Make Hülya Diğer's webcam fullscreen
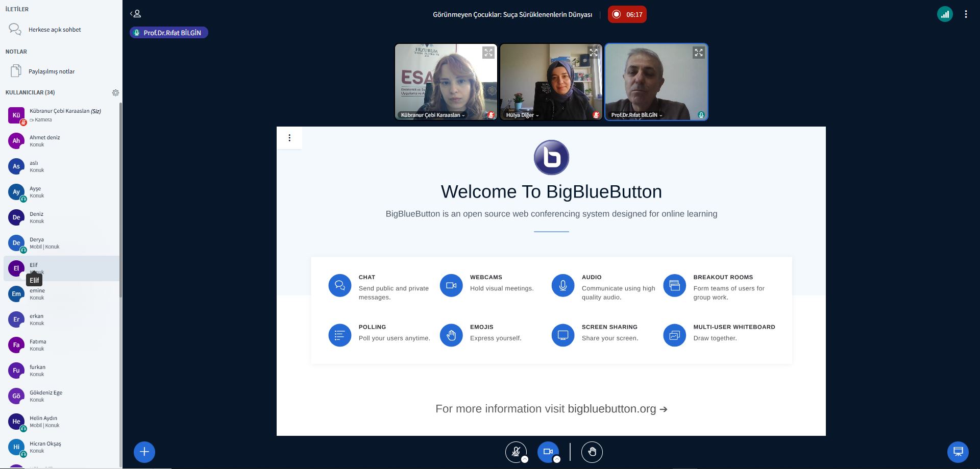 [x=594, y=53]
